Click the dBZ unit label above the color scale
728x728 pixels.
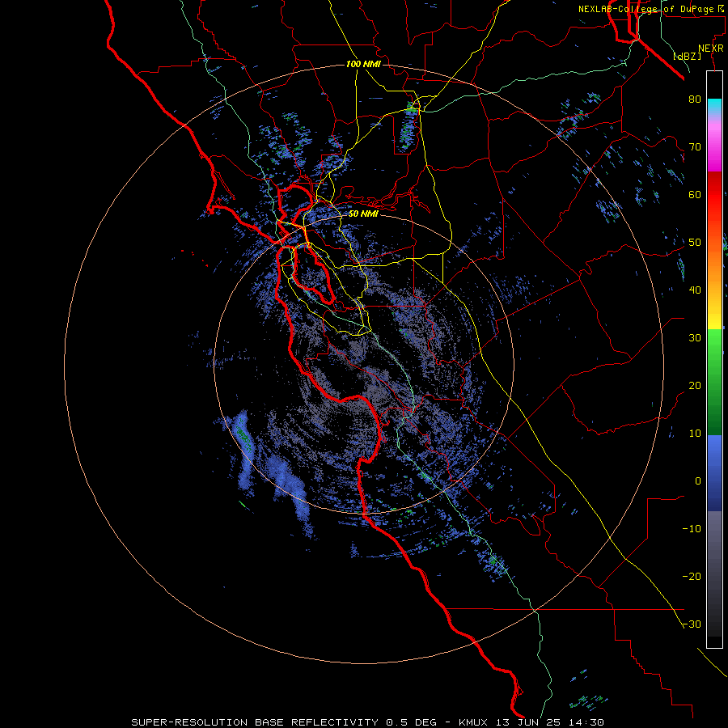coord(687,57)
